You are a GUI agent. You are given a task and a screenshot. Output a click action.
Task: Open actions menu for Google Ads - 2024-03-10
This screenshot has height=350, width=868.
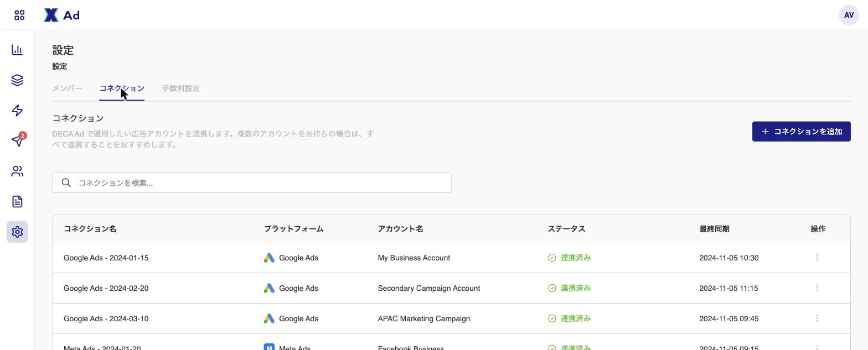pyautogui.click(x=817, y=318)
